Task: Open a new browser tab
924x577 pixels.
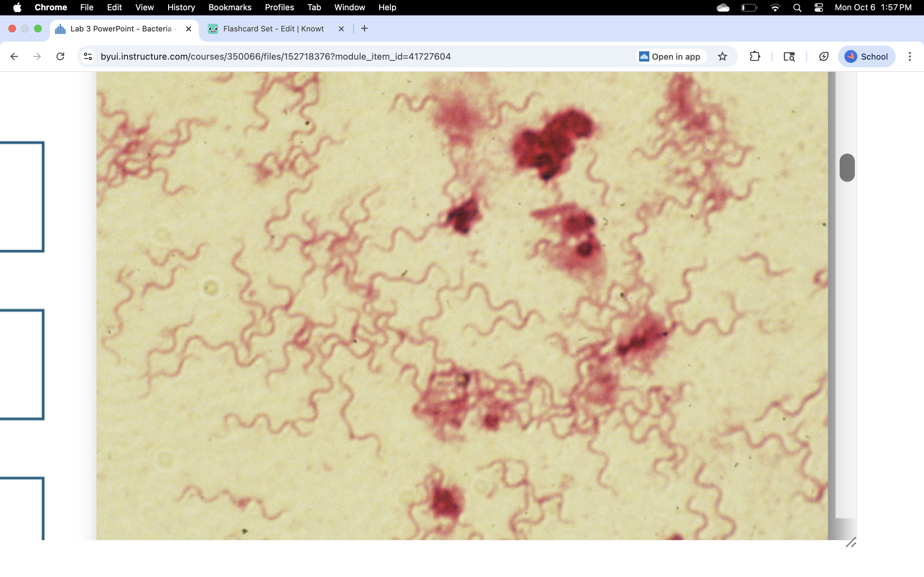Action: [x=364, y=29]
